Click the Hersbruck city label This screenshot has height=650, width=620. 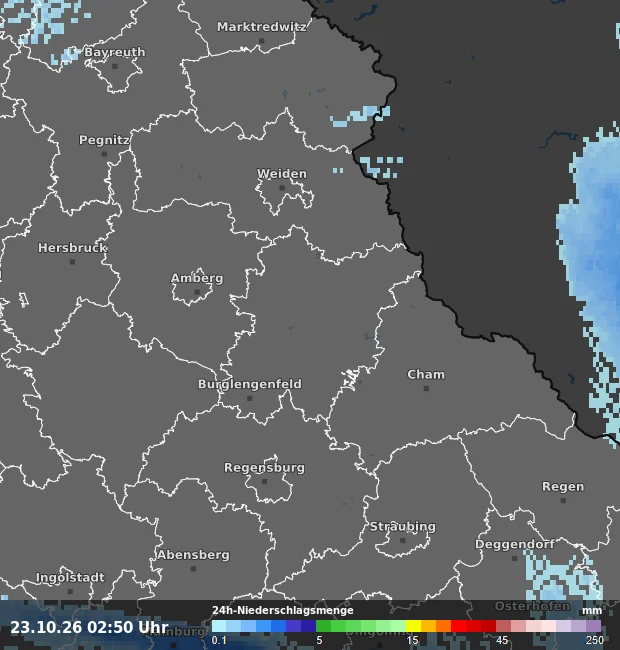73,248
